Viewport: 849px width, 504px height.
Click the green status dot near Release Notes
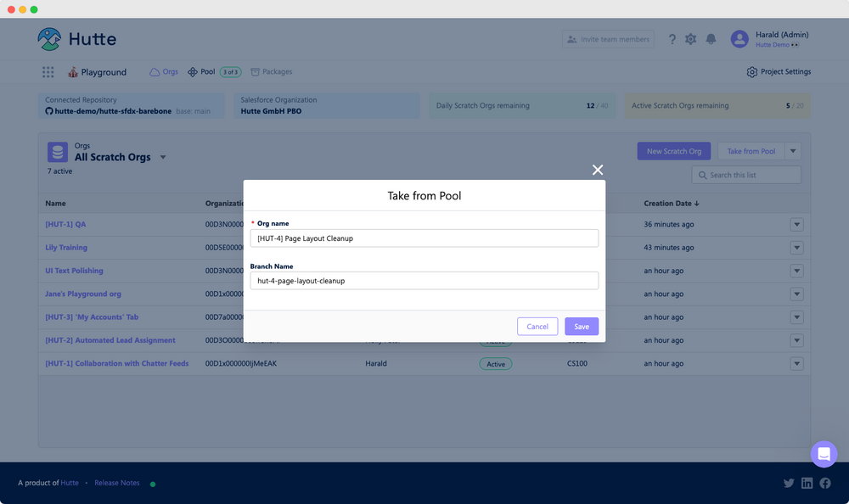(153, 484)
